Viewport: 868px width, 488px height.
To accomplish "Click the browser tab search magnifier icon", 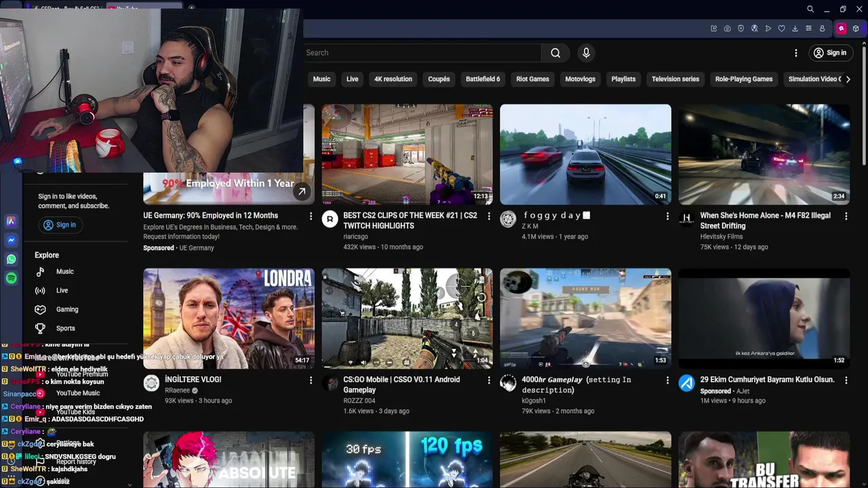I will [x=810, y=9].
